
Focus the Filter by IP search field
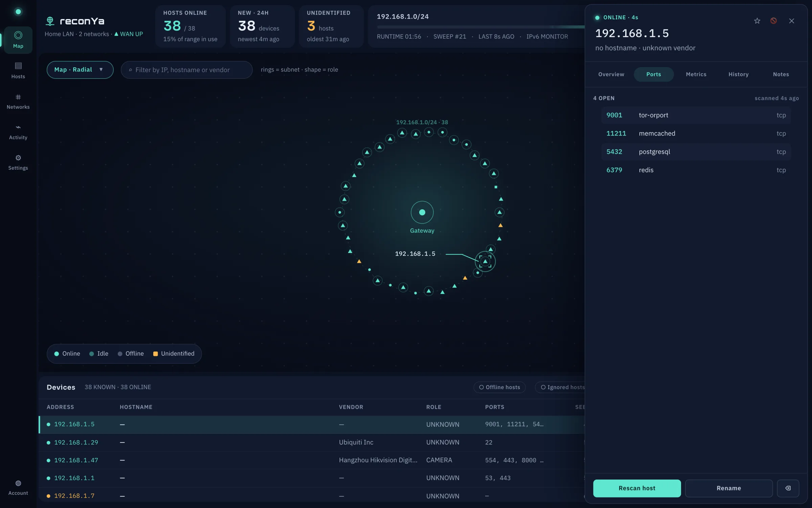point(186,70)
